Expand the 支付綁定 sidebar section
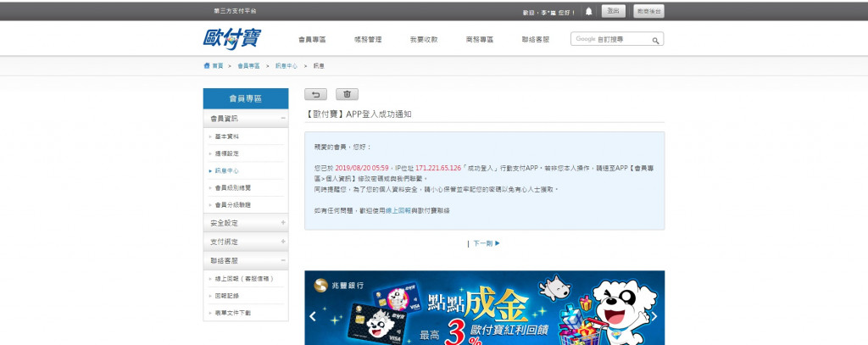 246,242
